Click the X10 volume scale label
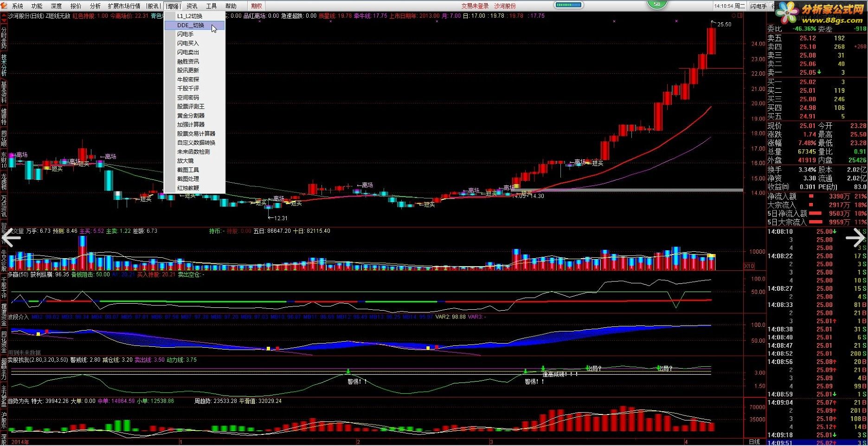 coord(749,266)
